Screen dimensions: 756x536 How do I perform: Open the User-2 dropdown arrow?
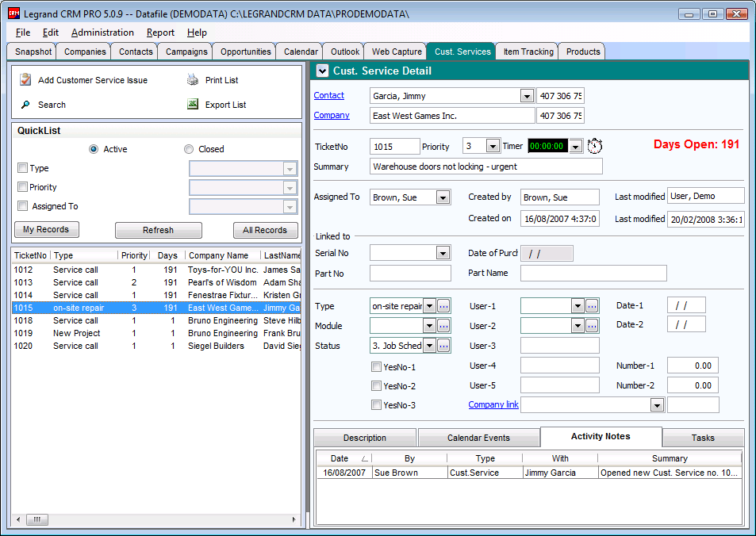pyautogui.click(x=578, y=326)
